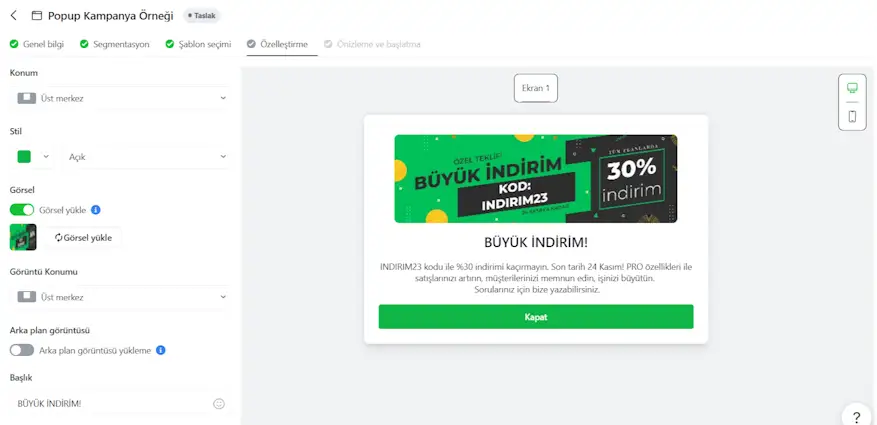Select the Ekran 1 screen button

(x=536, y=88)
